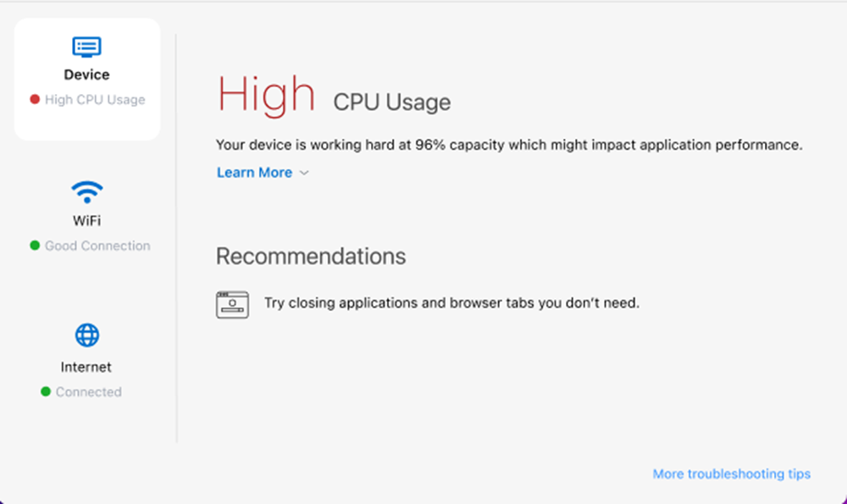The width and height of the screenshot is (847, 504).
Task: Click the 96% capacity description text
Action: pos(508,145)
